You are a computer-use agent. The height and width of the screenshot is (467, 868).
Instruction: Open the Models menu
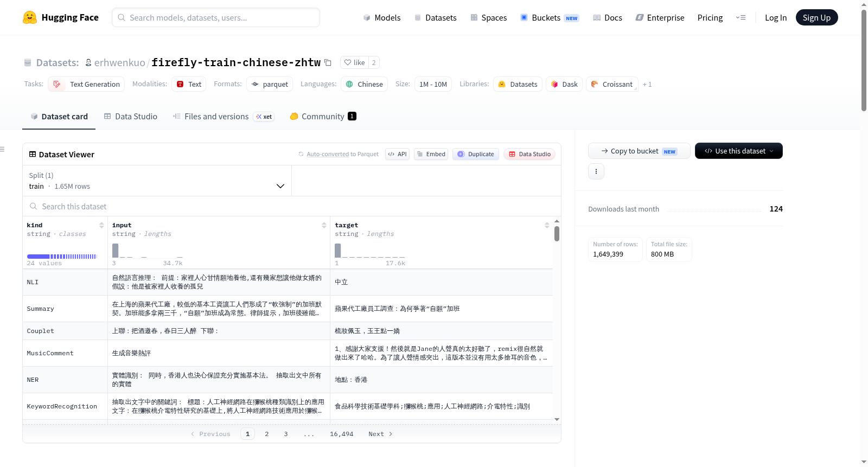point(382,17)
